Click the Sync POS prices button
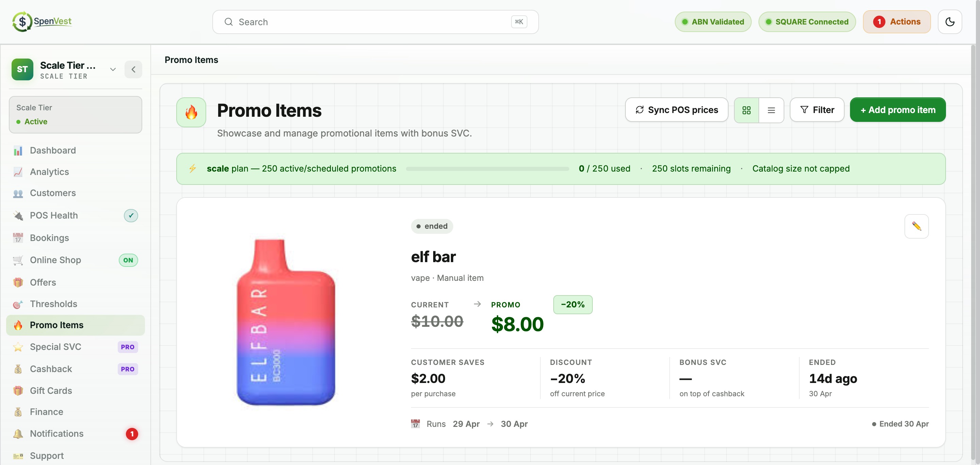Image resolution: width=980 pixels, height=465 pixels. tap(676, 110)
